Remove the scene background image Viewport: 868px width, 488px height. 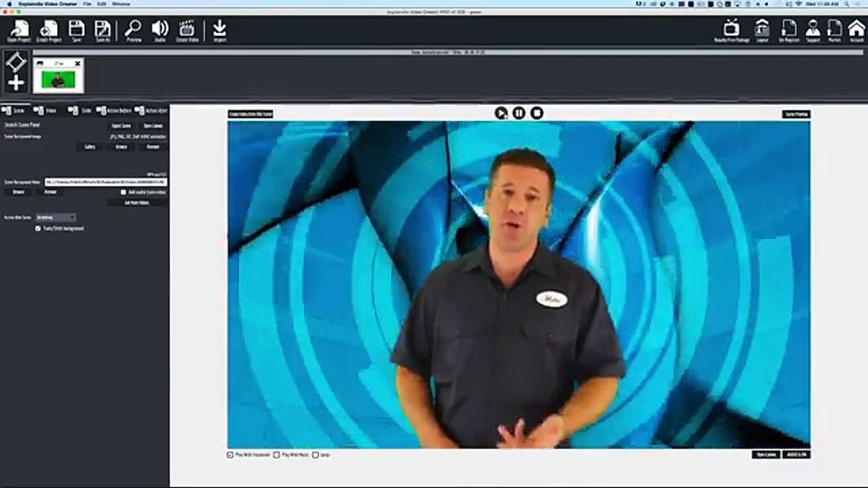point(153,146)
